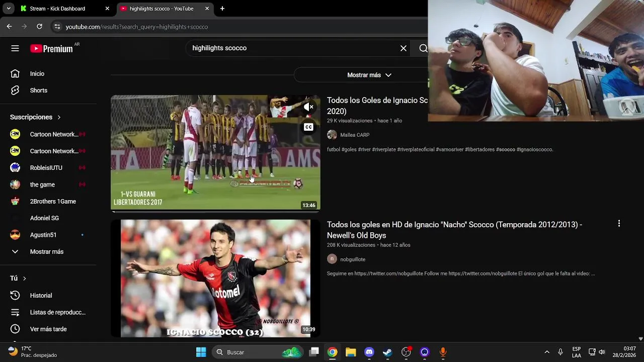Switch to the Stream - Kick Dashboard tab
Screen dimensions: 644x362
pyautogui.click(x=64, y=9)
